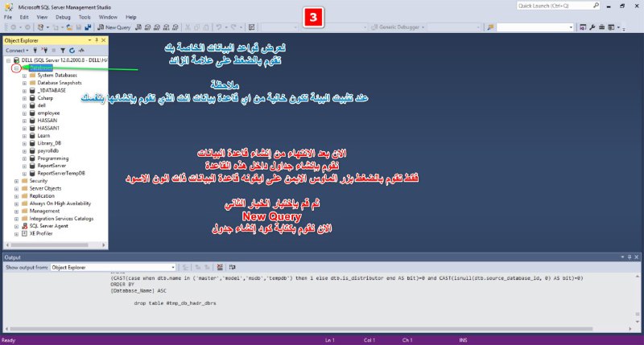Select the payrolldb database
The width and height of the screenshot is (644, 345).
point(48,150)
